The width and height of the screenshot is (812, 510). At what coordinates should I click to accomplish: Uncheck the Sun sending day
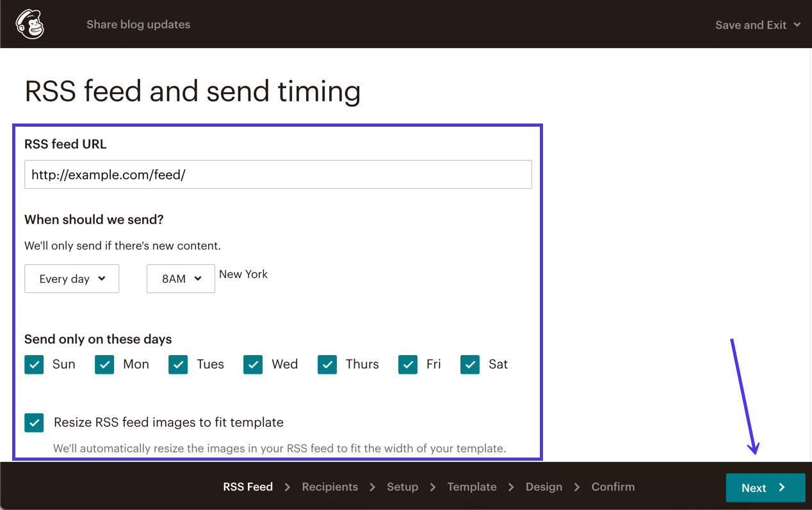point(34,364)
